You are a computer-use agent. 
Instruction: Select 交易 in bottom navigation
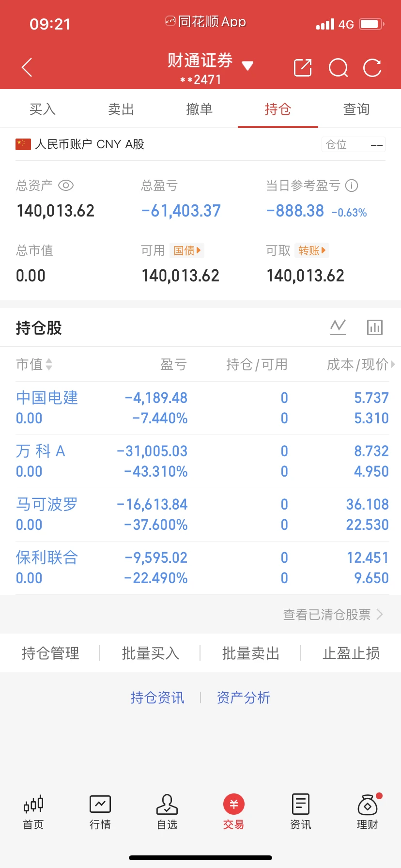click(234, 812)
